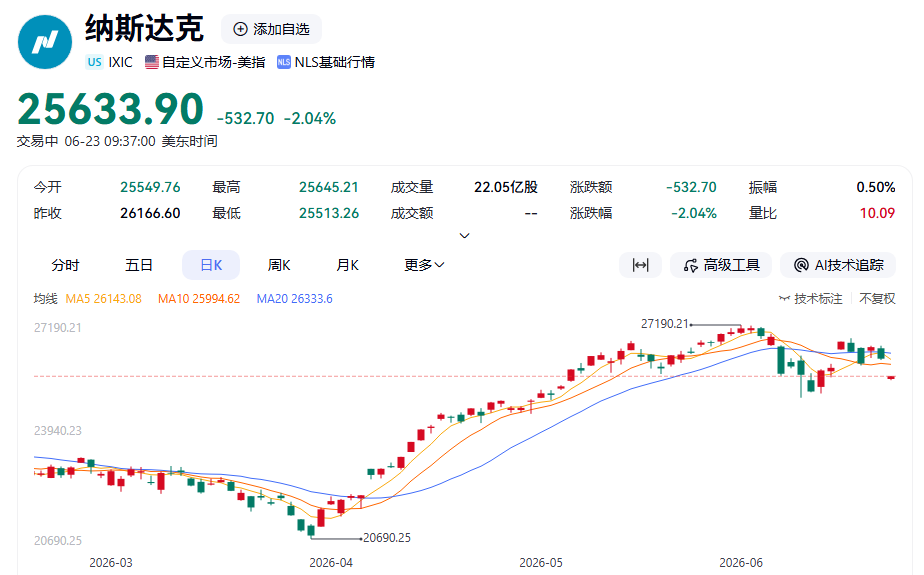Click the 今开 value 25549.76
Screen dimensions: 924x575
150,187
